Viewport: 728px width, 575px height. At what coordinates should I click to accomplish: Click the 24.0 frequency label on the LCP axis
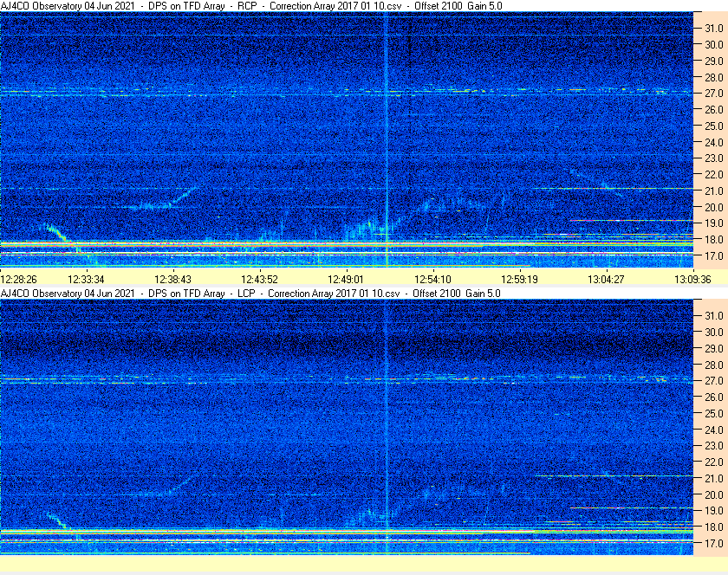pos(714,430)
